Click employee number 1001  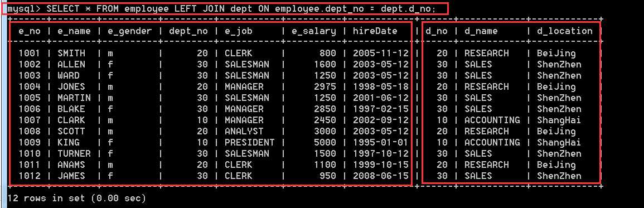[x=30, y=54]
